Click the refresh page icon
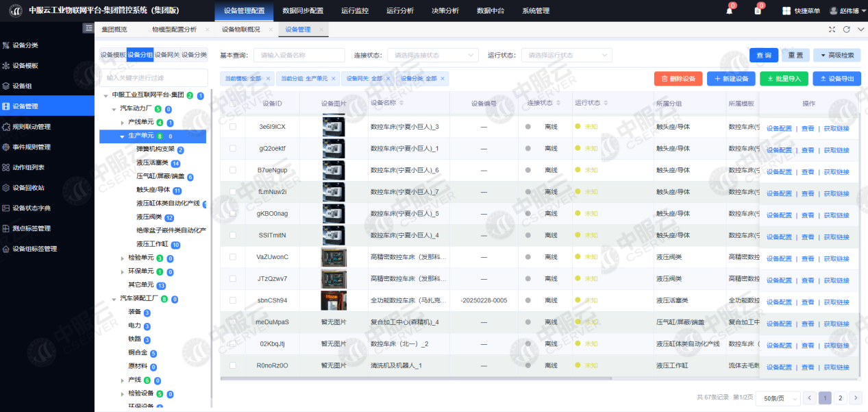The height and width of the screenshot is (412, 868). click(x=846, y=29)
